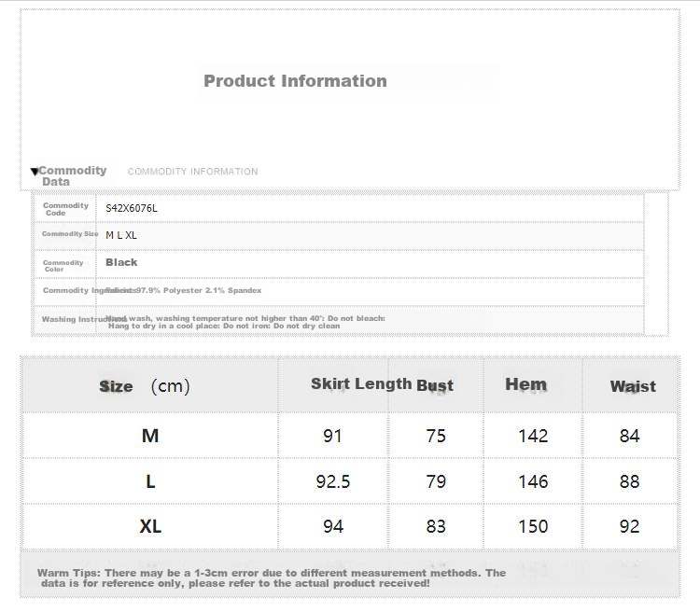Click the Bust column header

click(x=435, y=385)
